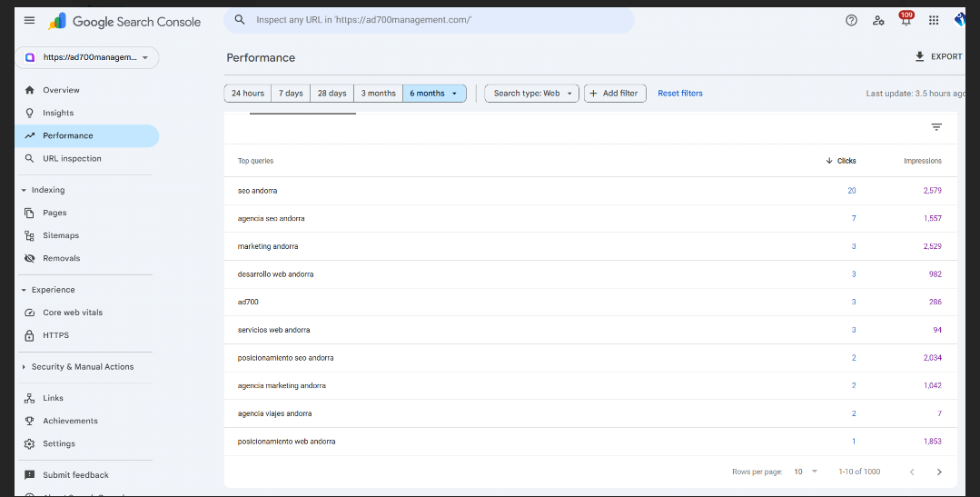Collapse the Indexing section
The image size is (980, 497).
tap(24, 190)
